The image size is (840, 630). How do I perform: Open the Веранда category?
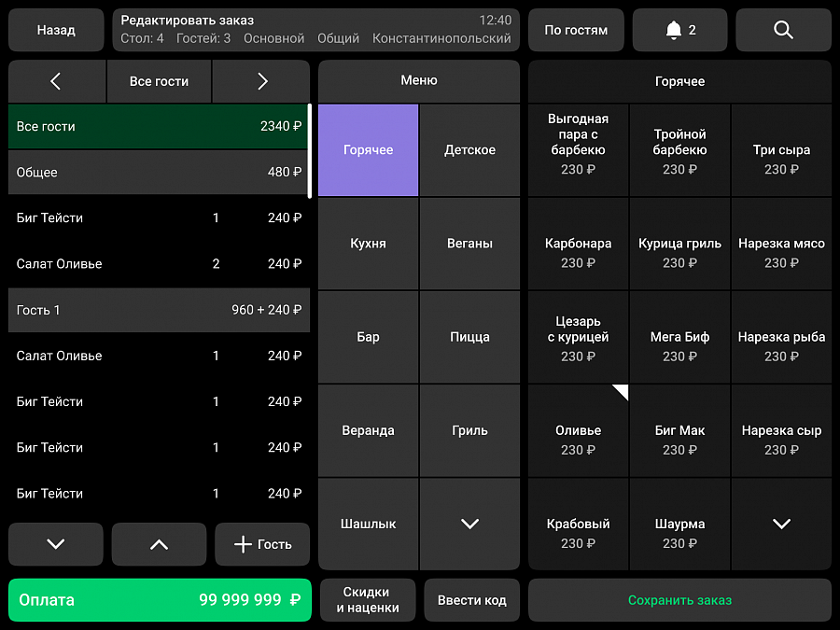pos(368,430)
